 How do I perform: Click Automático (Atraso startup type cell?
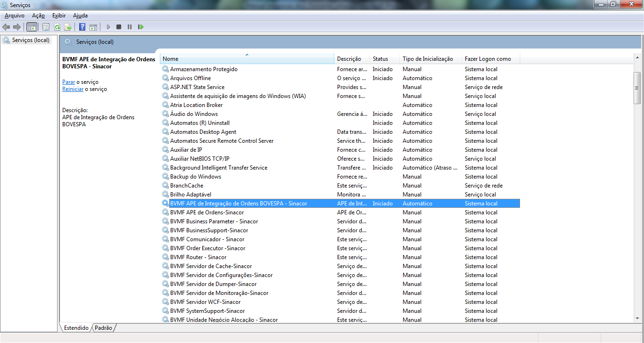[430, 168]
